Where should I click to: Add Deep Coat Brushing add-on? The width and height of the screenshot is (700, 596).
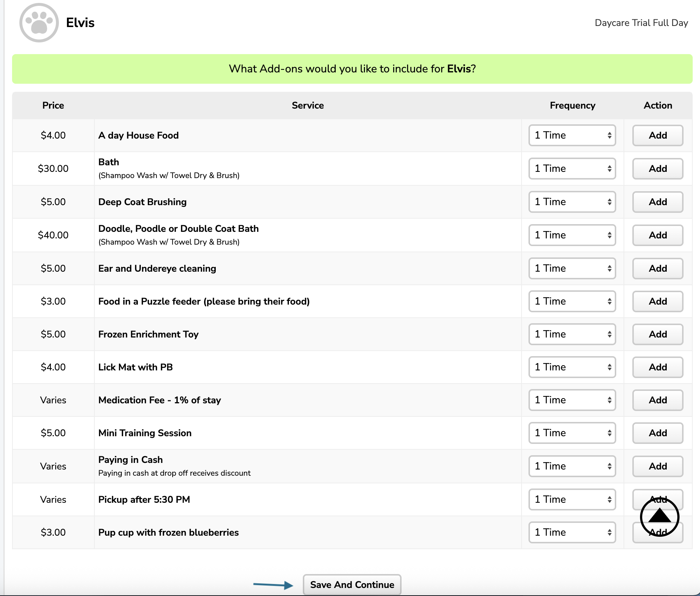pyautogui.click(x=658, y=202)
